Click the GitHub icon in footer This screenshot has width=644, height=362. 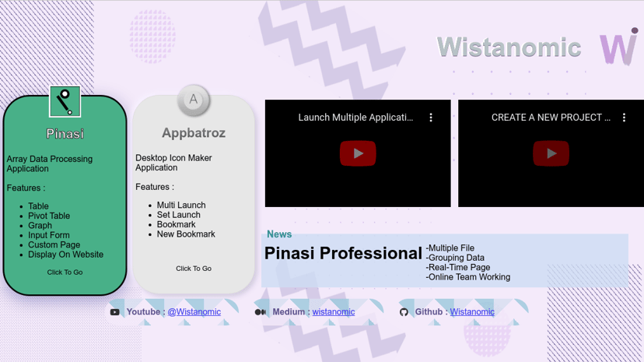click(404, 312)
